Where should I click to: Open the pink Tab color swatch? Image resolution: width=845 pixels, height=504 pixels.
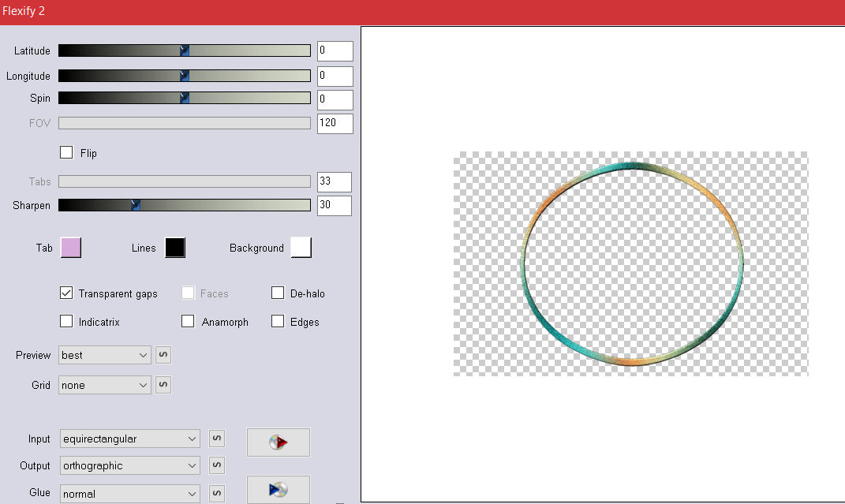(x=71, y=248)
